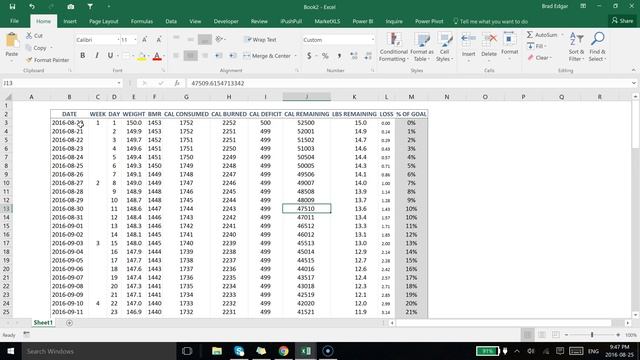Screen dimensions: 640x360
Task: Open the font size dropdown
Action: click(135, 40)
